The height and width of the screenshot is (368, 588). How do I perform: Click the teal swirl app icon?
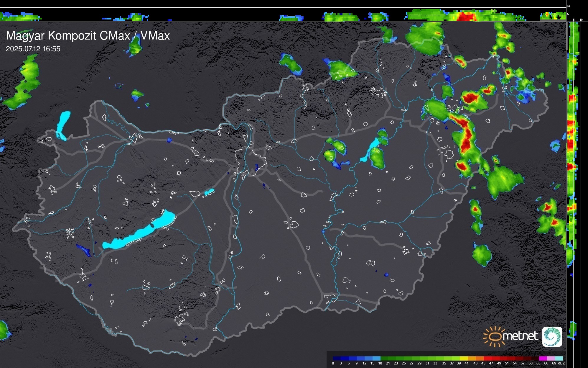coord(552,336)
